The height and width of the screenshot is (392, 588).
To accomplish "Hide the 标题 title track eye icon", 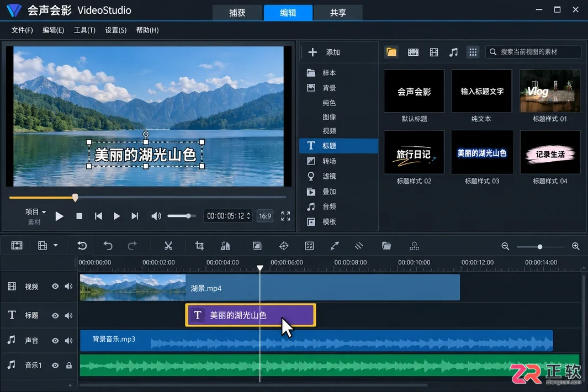I will (55, 315).
